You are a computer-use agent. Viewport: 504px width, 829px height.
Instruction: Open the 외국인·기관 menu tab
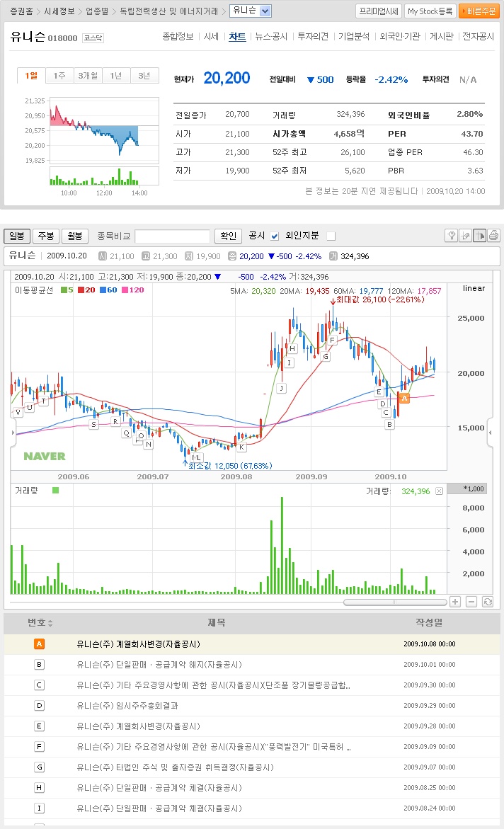pyautogui.click(x=400, y=37)
